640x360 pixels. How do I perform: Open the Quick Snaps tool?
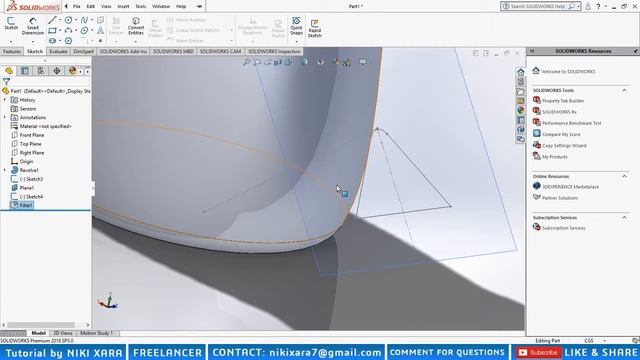(296, 26)
